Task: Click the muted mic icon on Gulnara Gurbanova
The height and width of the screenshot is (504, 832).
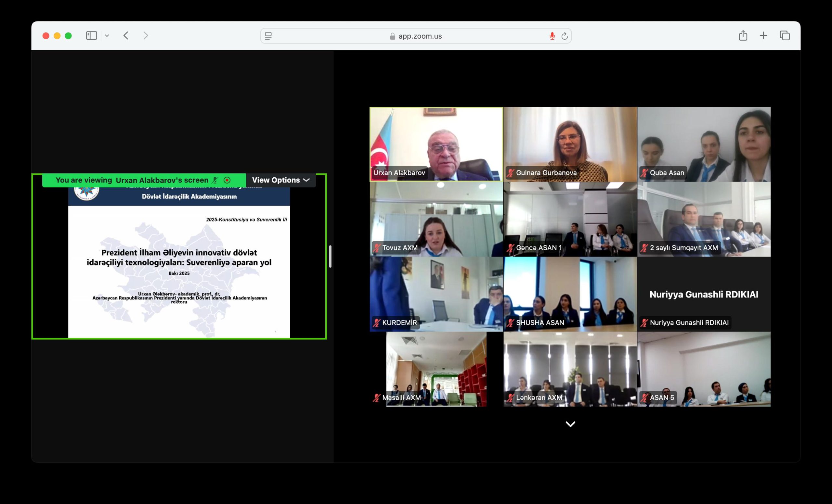Action: coord(510,173)
